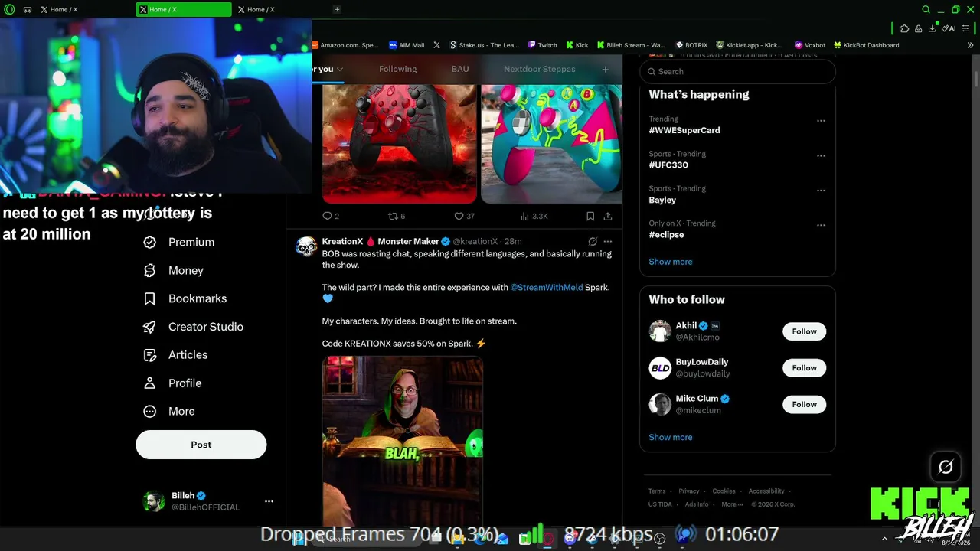980x551 pixels.
Task: Open more options for Bayley trend
Action: pyautogui.click(x=821, y=191)
